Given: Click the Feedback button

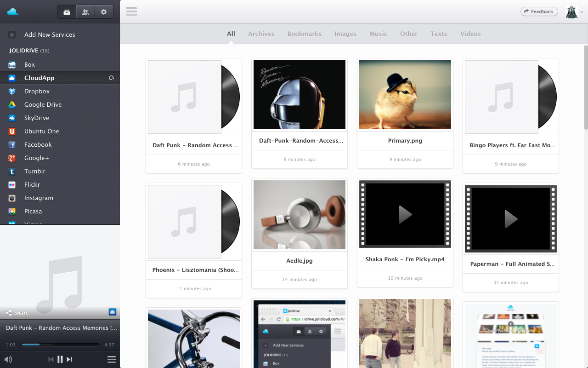Looking at the screenshot, I should point(539,11).
